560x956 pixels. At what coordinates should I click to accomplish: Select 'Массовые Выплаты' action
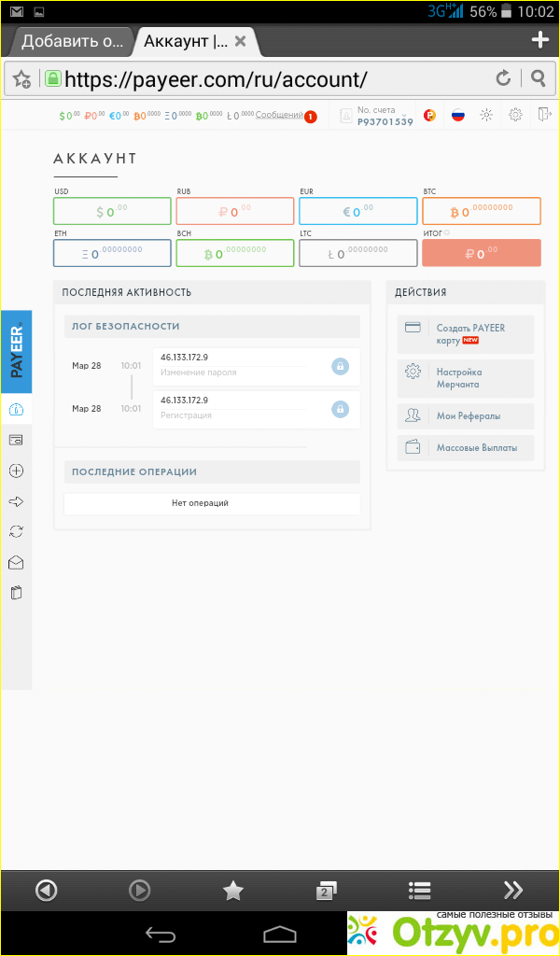coord(466,447)
